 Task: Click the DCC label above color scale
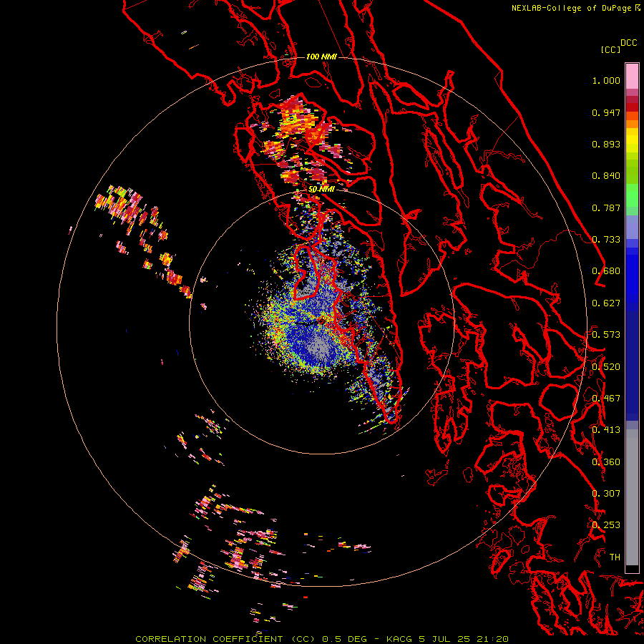pyautogui.click(x=628, y=43)
